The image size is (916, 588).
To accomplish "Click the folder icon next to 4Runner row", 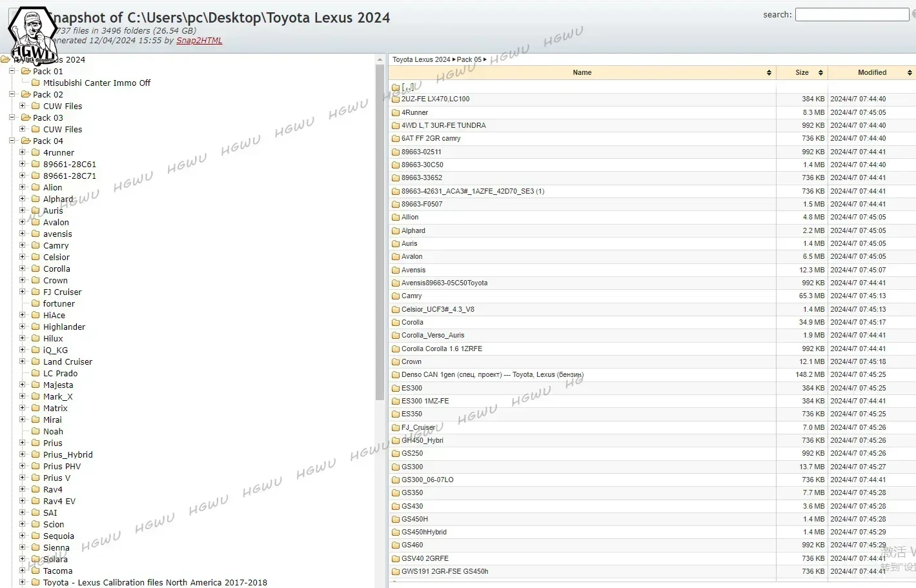I will (x=396, y=113).
